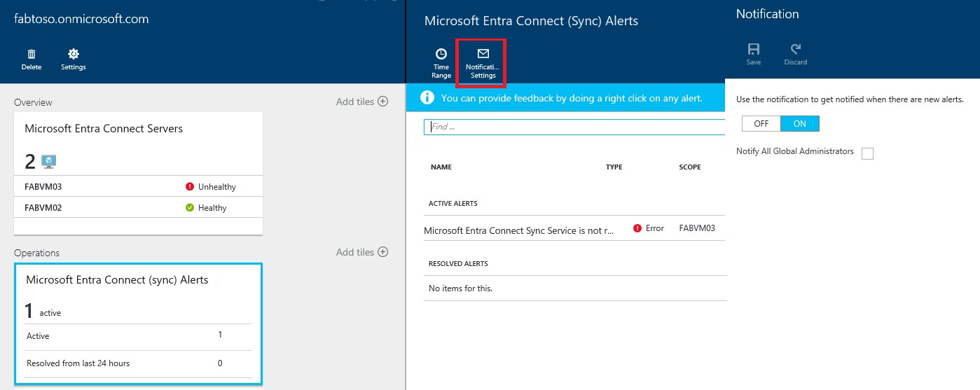Select the FABVM02 server row

[139, 208]
